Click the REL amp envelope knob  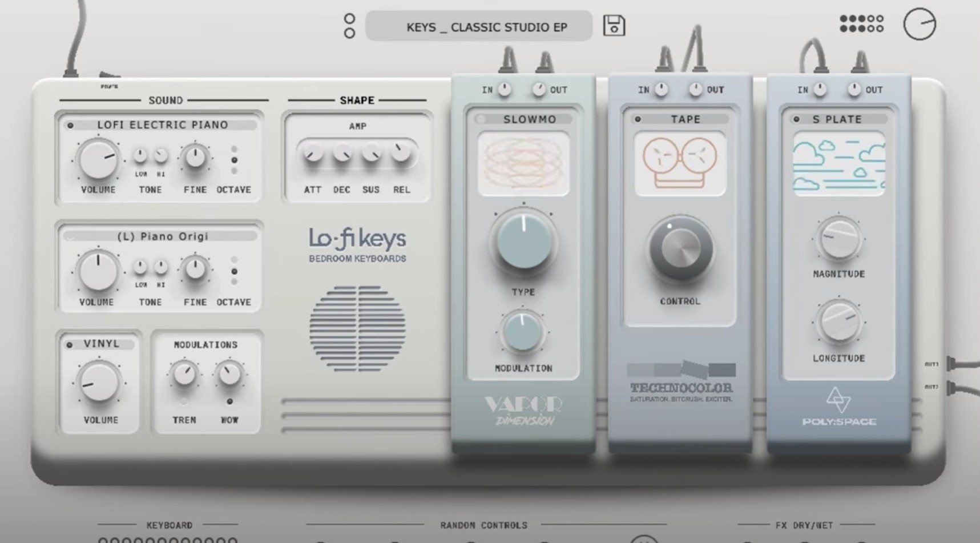point(401,152)
